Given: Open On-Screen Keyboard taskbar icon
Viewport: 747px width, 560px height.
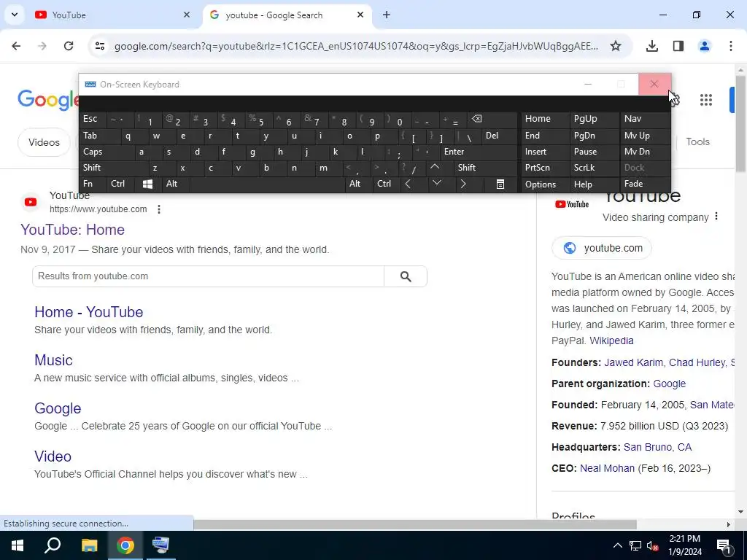Looking at the screenshot, I should pos(160,545).
